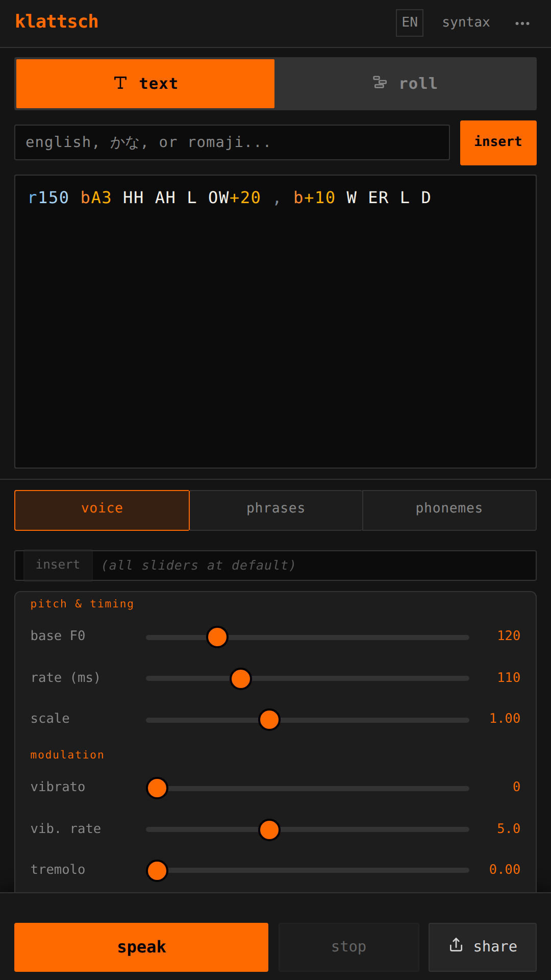Open the syntax reference link
The width and height of the screenshot is (551, 980).
coord(466,22)
